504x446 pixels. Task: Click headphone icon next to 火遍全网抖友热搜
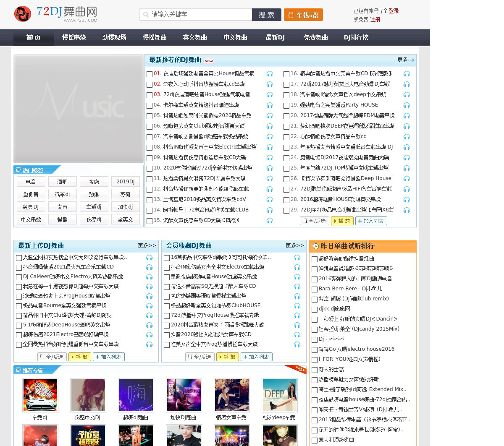click(x=149, y=258)
